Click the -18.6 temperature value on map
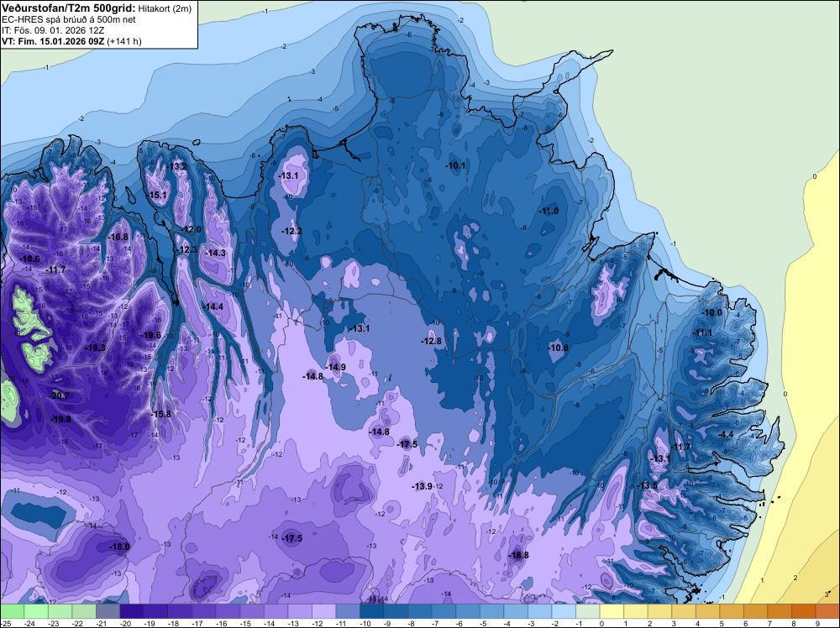 pos(29,259)
